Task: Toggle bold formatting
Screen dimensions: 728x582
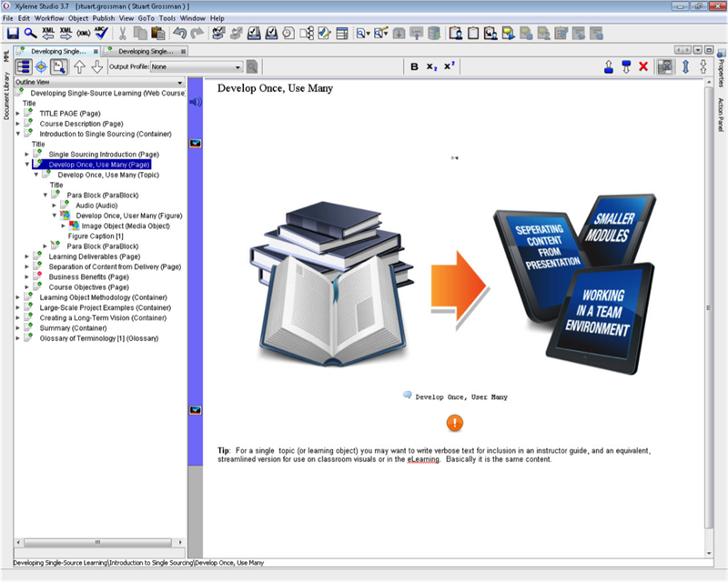Action: 415,66
